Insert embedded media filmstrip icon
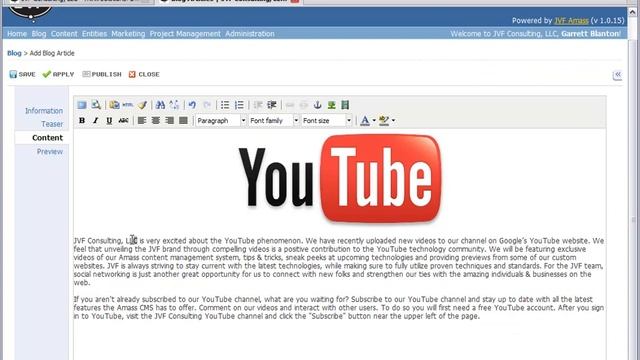The image size is (640, 360). 345,105
